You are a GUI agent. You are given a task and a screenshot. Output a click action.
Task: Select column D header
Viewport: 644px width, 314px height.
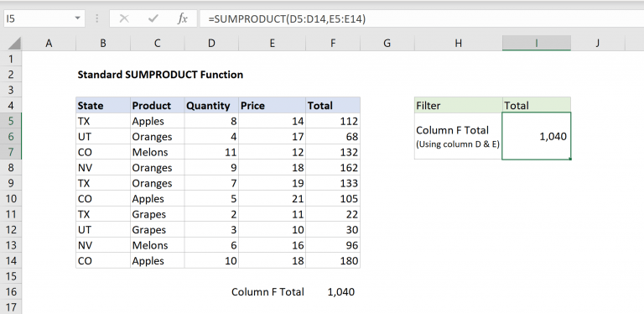211,43
